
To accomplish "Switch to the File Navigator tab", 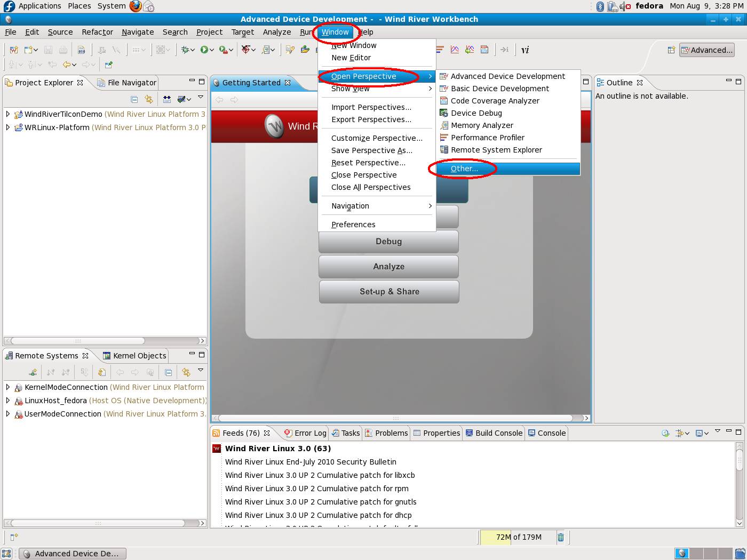I will (x=126, y=83).
